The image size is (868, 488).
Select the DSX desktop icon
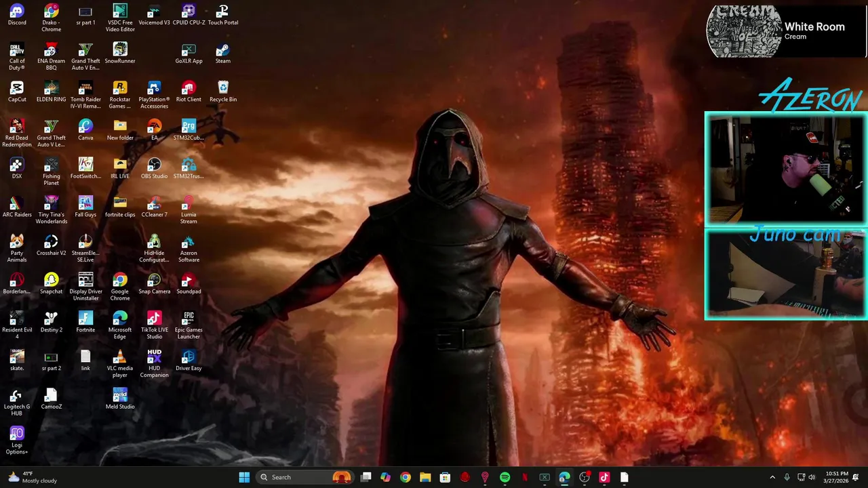17,169
